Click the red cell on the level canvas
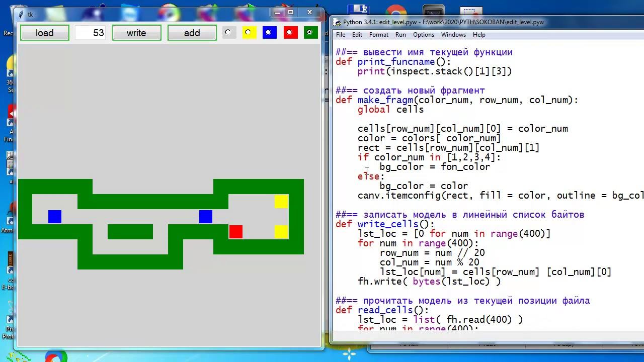The image size is (644, 362). tap(236, 232)
